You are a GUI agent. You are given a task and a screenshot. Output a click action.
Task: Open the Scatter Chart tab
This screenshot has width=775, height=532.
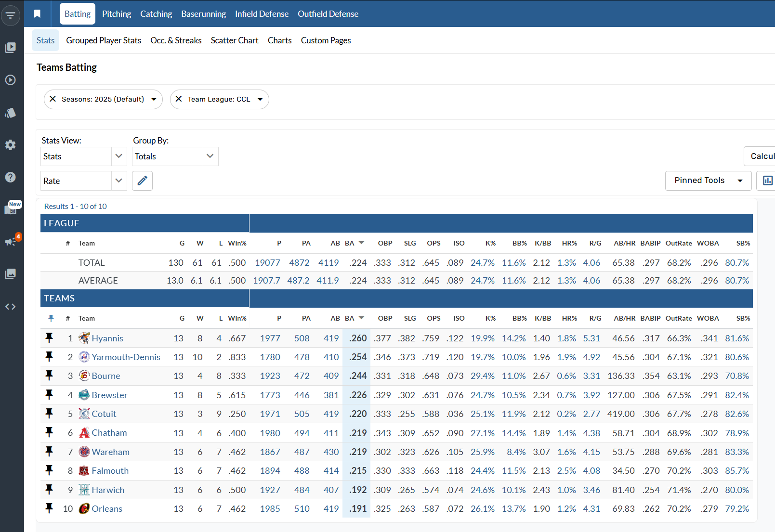tap(235, 40)
